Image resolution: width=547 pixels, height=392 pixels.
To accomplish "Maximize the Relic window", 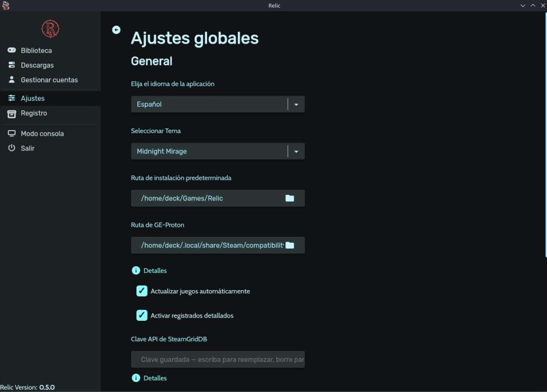I will 533,6.
